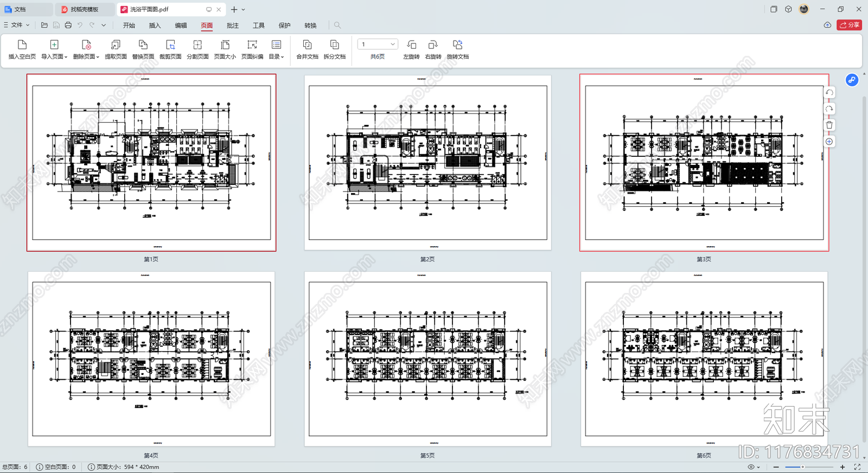Select the 分割页面 split page tool
This screenshot has width=868, height=473.
(x=197, y=49)
